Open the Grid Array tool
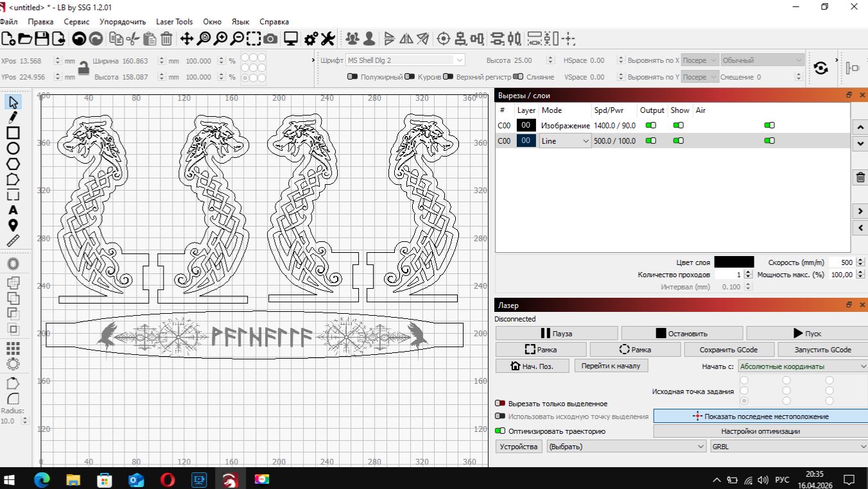The height and width of the screenshot is (489, 868). [13, 348]
